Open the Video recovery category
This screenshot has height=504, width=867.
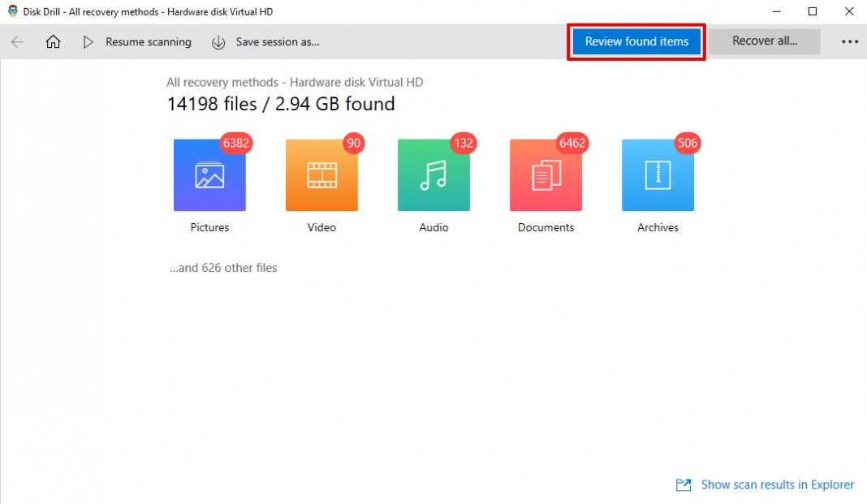click(321, 174)
